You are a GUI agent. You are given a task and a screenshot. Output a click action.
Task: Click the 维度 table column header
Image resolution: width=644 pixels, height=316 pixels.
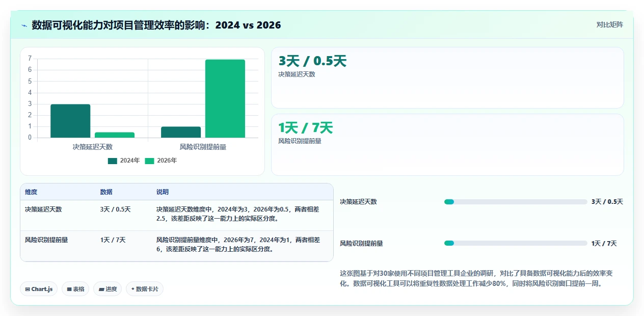coord(31,192)
